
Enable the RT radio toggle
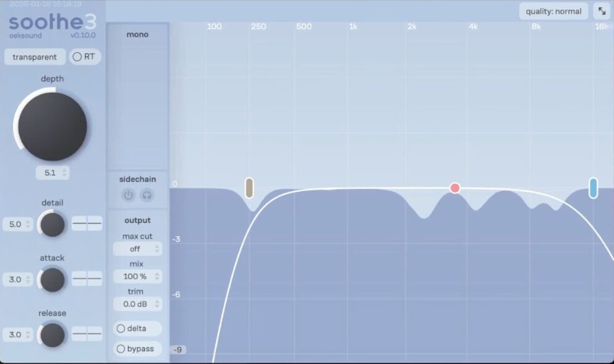click(85, 57)
